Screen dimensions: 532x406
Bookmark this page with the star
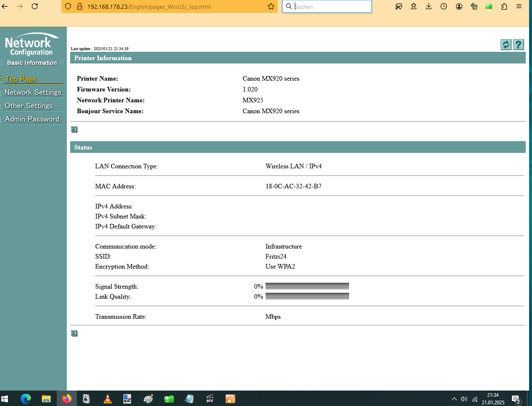[271, 7]
